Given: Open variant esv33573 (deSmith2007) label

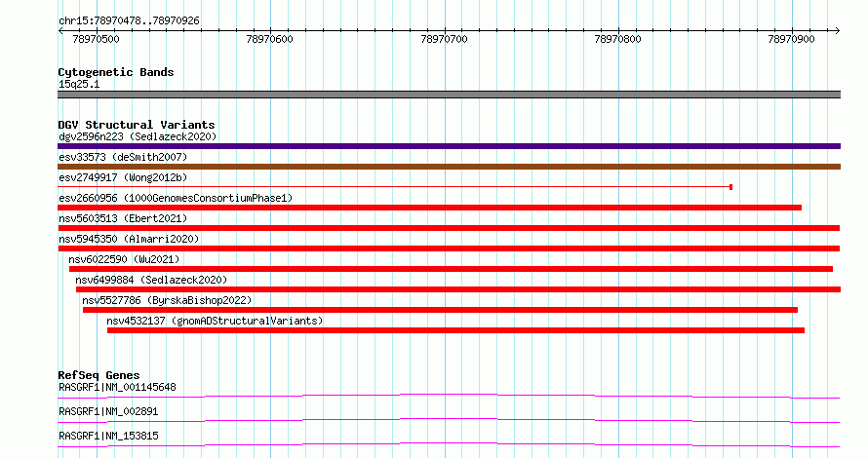Looking at the screenshot, I should pos(123,157).
